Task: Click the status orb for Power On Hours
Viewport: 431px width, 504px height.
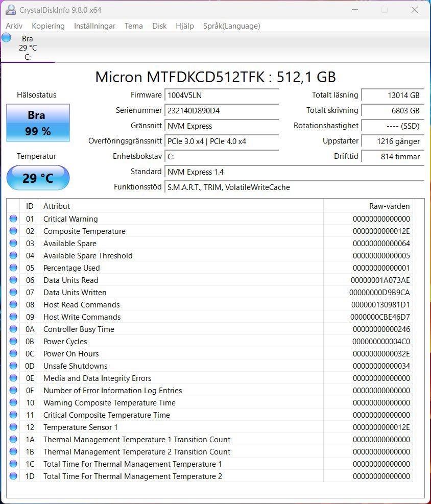Action: point(13,353)
